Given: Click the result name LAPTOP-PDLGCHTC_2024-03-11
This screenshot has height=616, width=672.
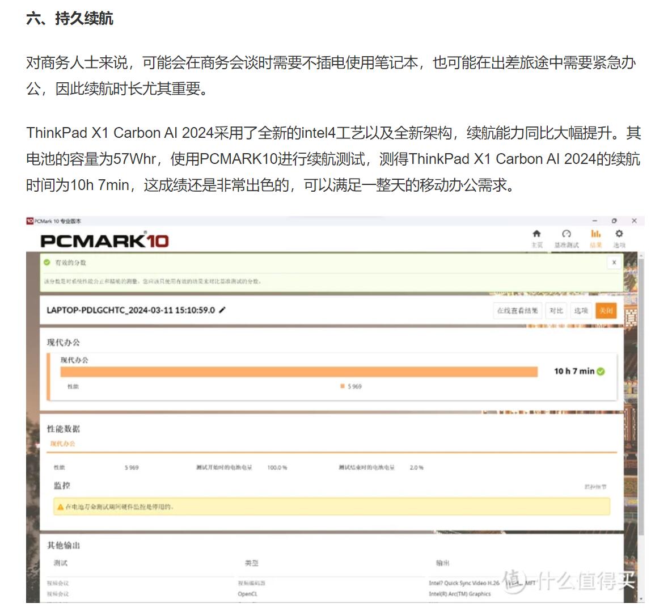Looking at the screenshot, I should pos(131,310).
